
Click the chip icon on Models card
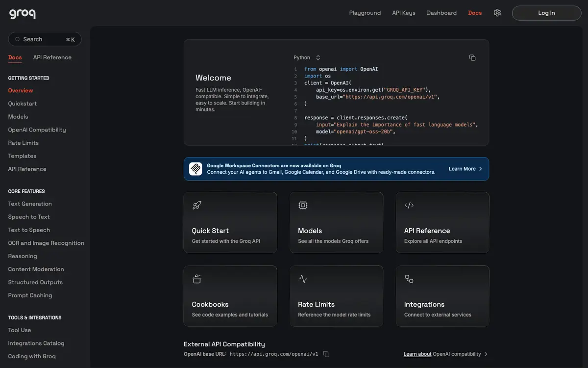[303, 205]
